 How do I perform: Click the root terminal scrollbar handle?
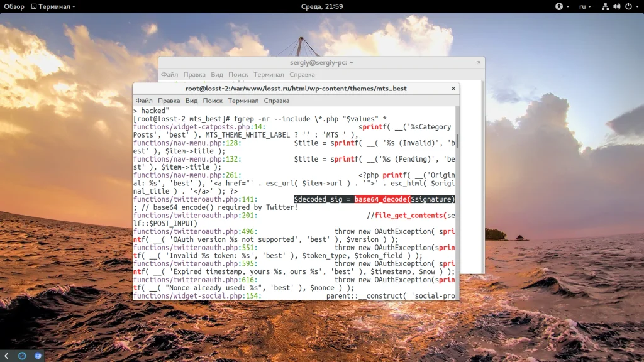(457, 140)
